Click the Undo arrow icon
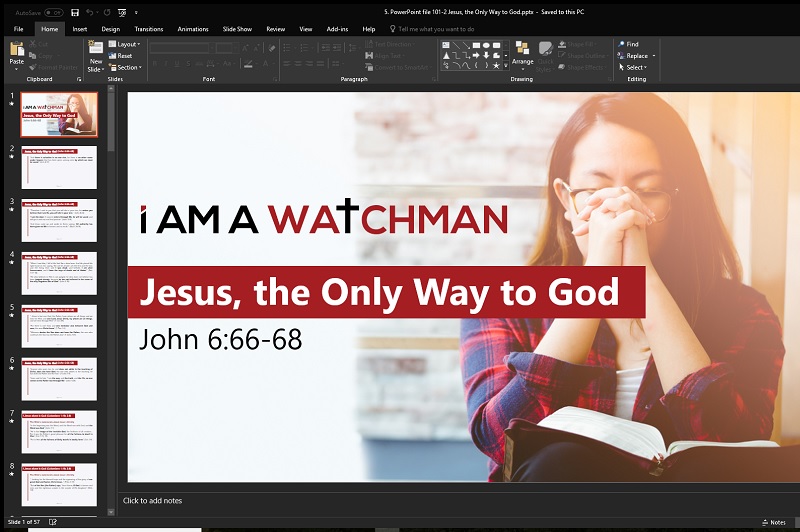The image size is (800, 532). pos(89,13)
